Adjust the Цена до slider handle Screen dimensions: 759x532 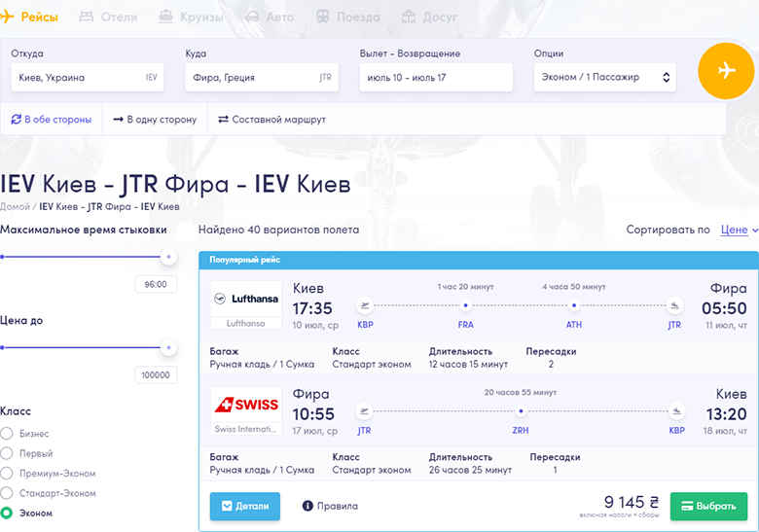coord(168,347)
